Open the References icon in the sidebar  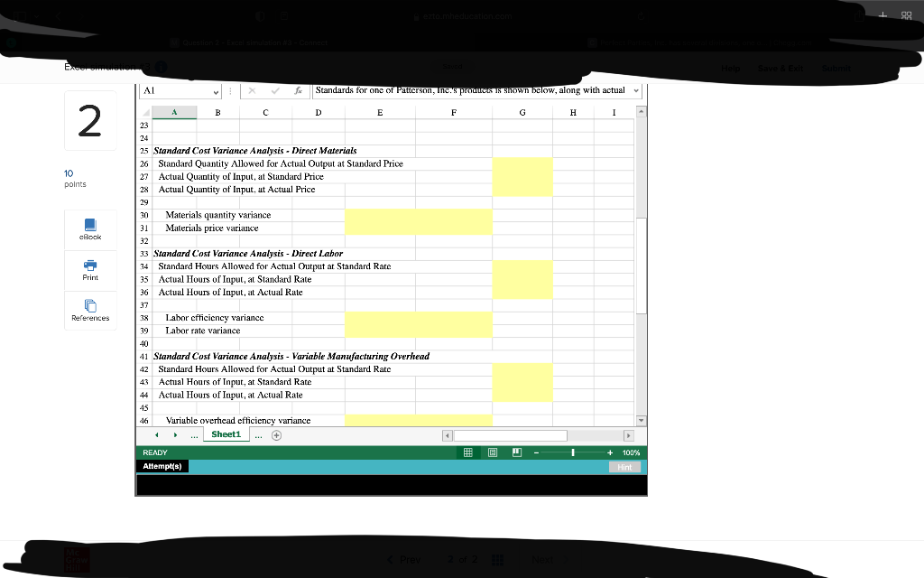coord(90,305)
